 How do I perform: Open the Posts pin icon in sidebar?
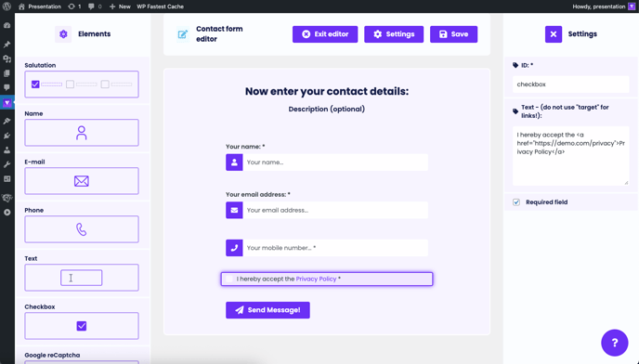point(7,45)
